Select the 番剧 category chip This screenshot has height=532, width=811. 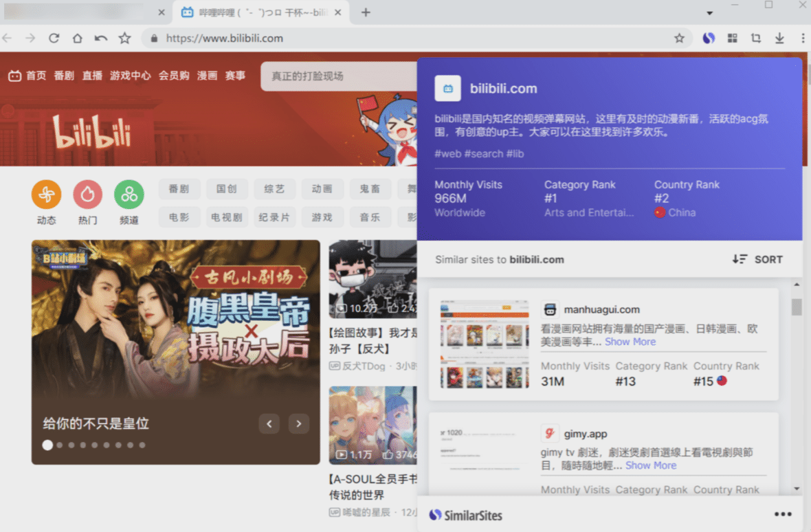tap(179, 189)
